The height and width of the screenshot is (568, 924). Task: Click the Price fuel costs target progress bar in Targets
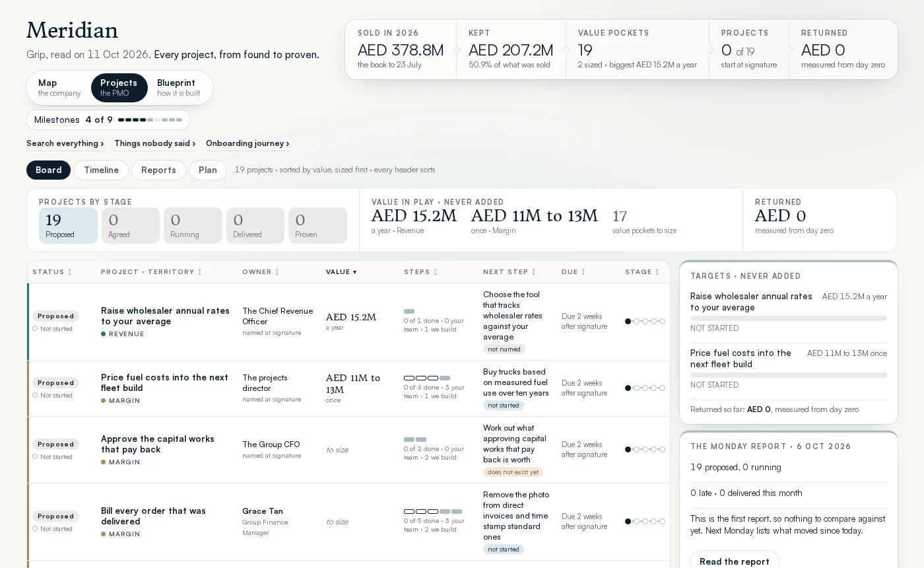(x=789, y=375)
